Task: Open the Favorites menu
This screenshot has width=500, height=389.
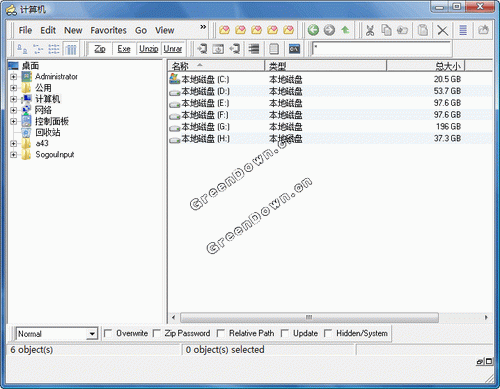Action: (x=109, y=30)
